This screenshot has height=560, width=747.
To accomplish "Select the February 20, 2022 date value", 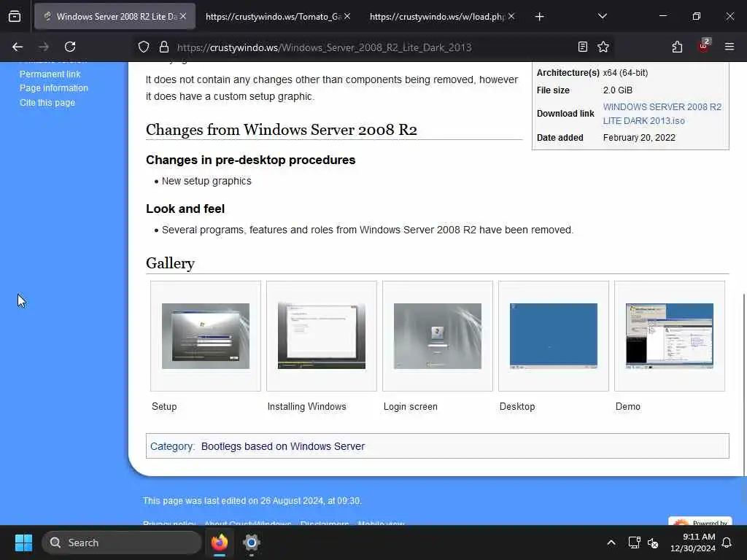I will (639, 138).
